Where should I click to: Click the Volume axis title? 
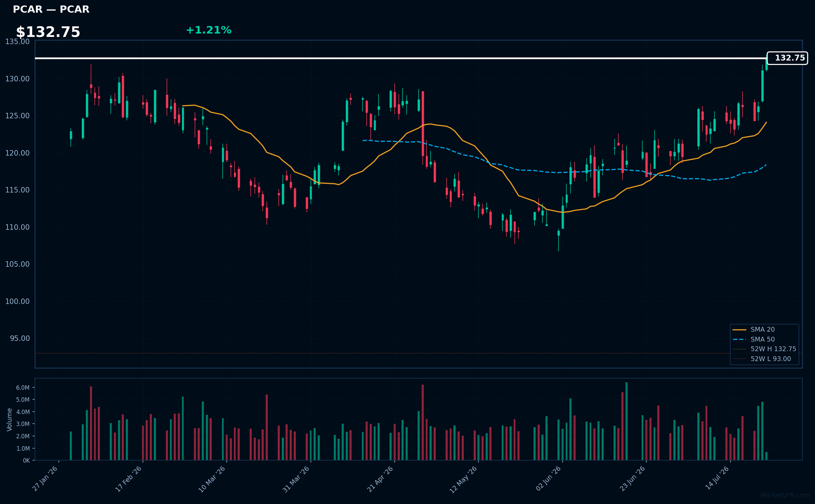pos(10,420)
